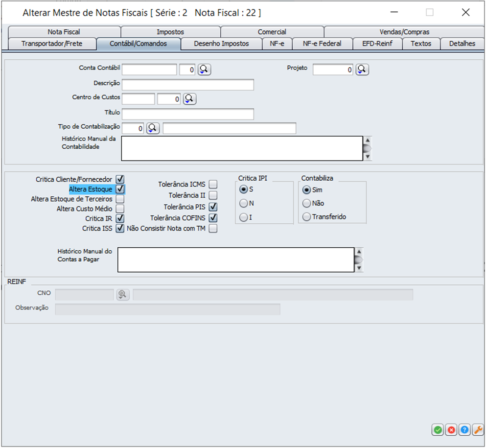Go to the EFD-Reinf tab
Viewport: 486px width, 448px height.
tap(377, 44)
